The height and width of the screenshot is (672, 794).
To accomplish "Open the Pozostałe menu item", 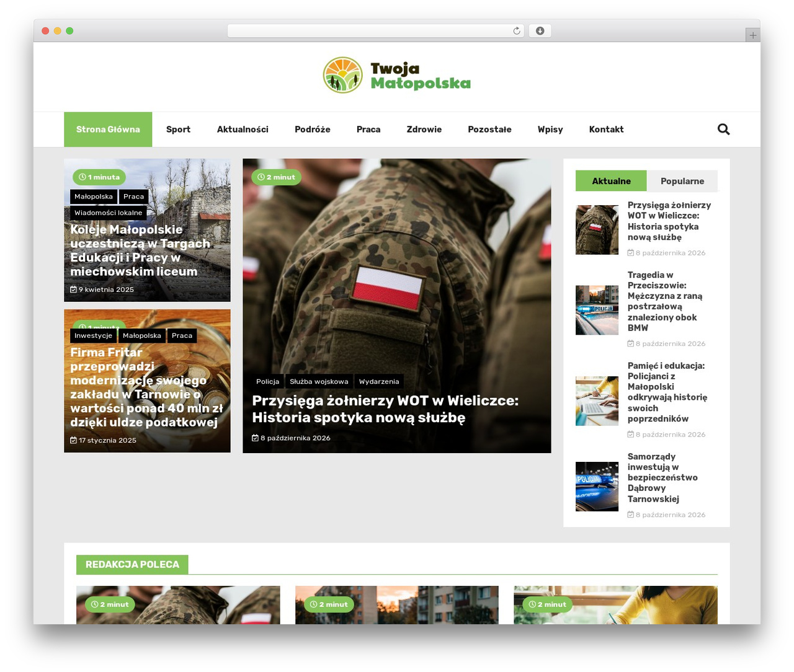I will coord(489,129).
